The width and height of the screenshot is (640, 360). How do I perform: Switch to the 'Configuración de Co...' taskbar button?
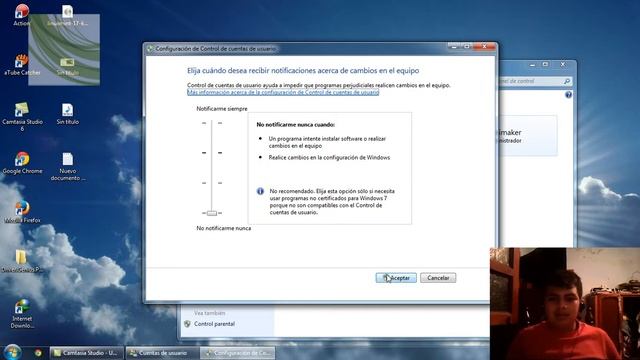(238, 353)
